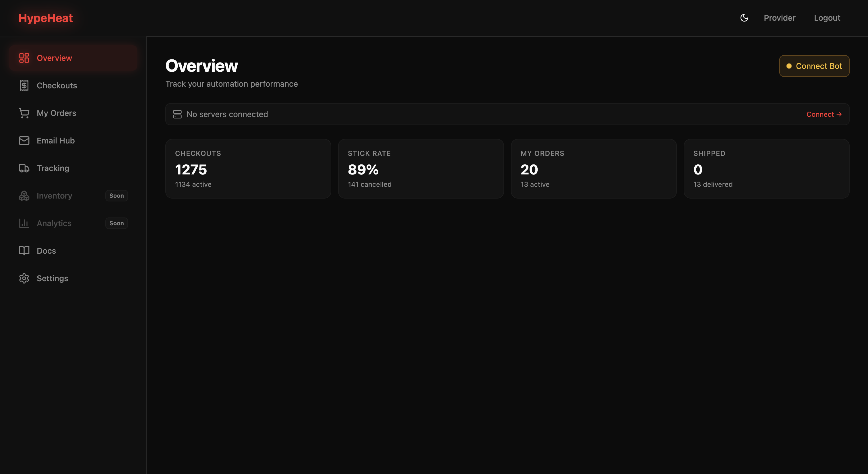Click the "13 active" text
The image size is (868, 474).
[535, 184]
